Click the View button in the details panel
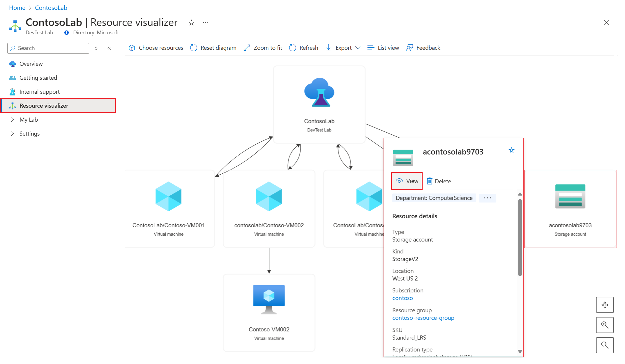Viewport: 625px width, 364px height. 407,181
